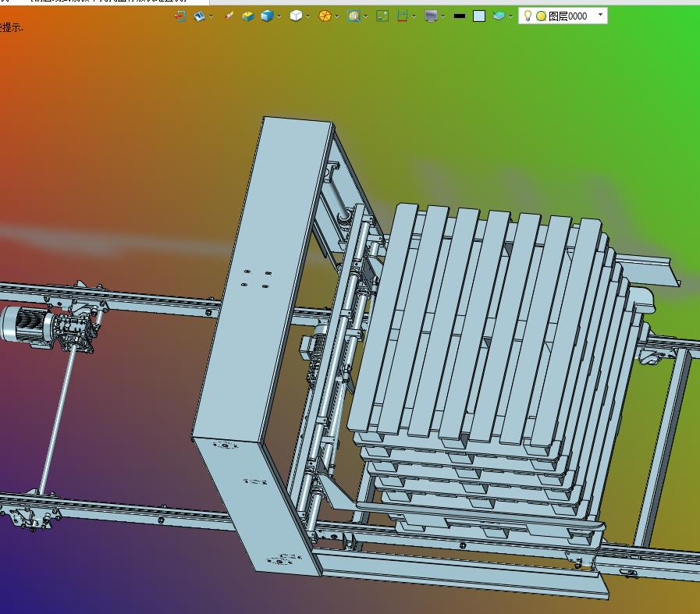The image size is (700, 614).
Task: Expand dropdown beside orange mesh icon
Action: click(336, 16)
